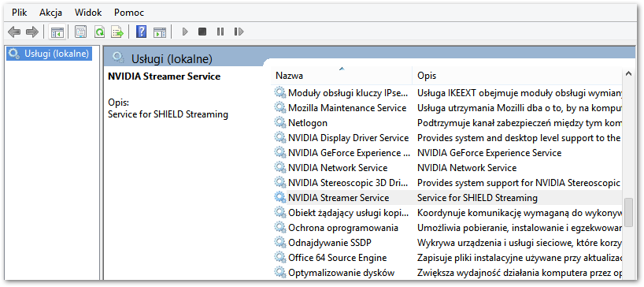Select NVIDIA Network Service name
644x287 pixels.
(x=338, y=168)
